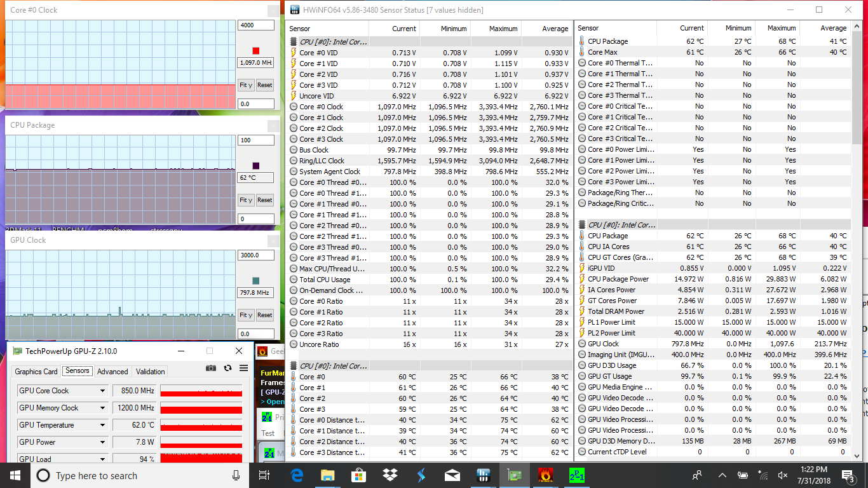Open the GPU Power sensor dropdown
Screen dimensions: 868x488
coord(102,442)
